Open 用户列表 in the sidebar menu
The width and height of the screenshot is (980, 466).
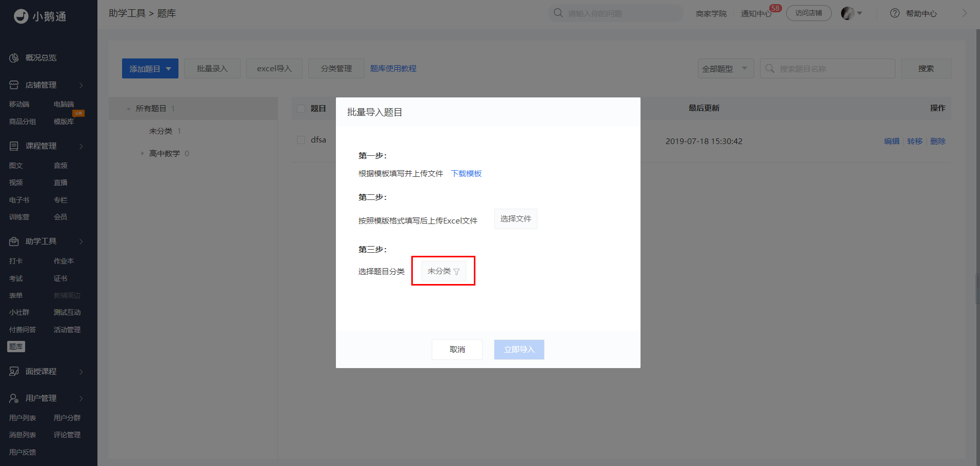(x=23, y=418)
